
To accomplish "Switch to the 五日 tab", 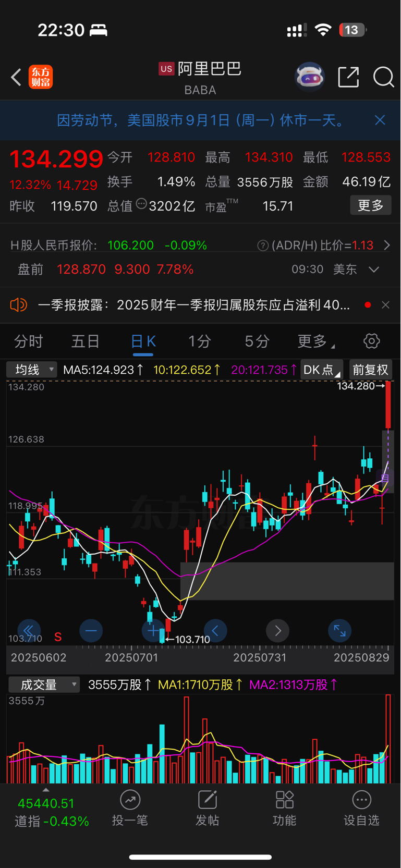I will (86, 341).
